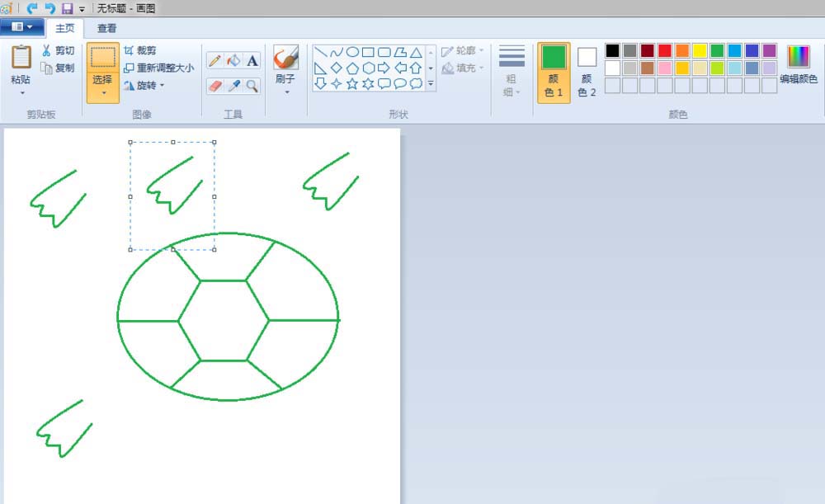Select the Fill with color bucket tool
825x504 pixels.
pos(233,61)
